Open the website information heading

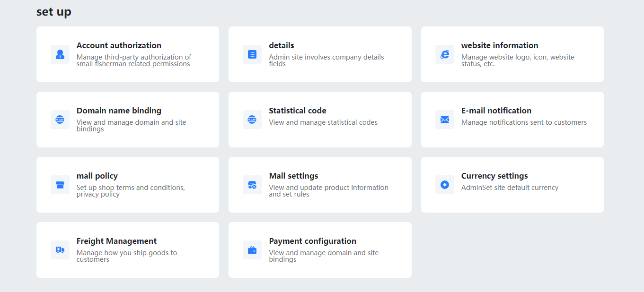[x=500, y=45]
